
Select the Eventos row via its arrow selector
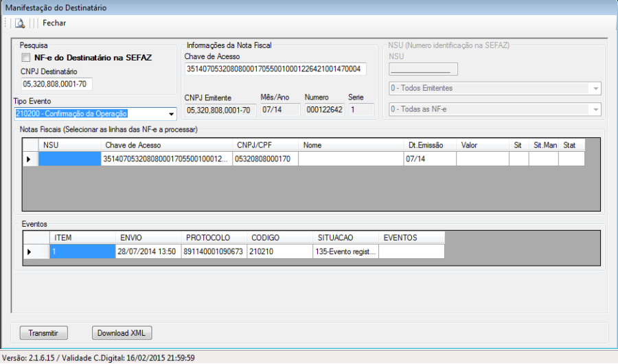click(x=36, y=251)
